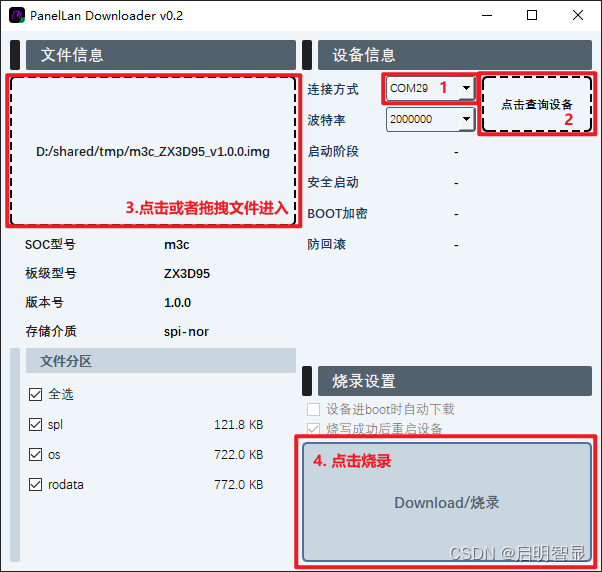Click the 722.0 KB size of os

238,455
